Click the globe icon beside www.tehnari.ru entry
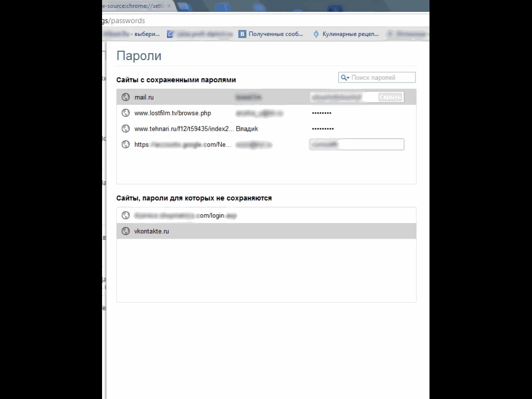532x399 pixels. (126, 128)
